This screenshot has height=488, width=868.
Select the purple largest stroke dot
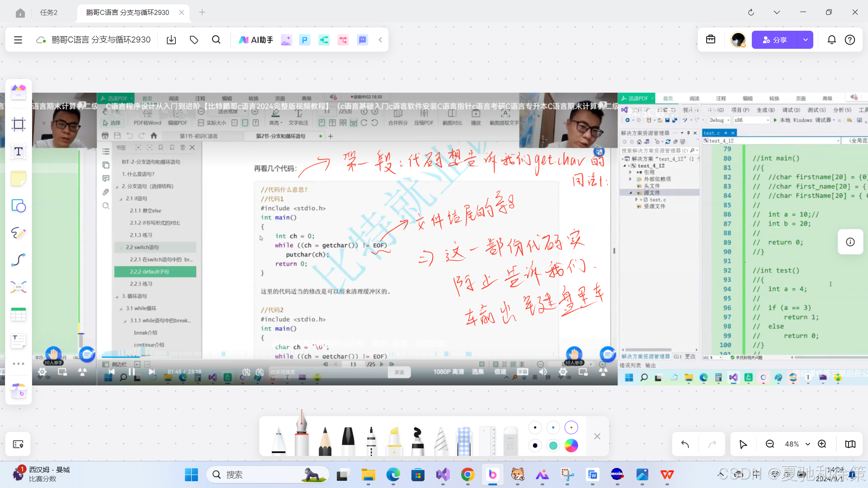pos(571,427)
